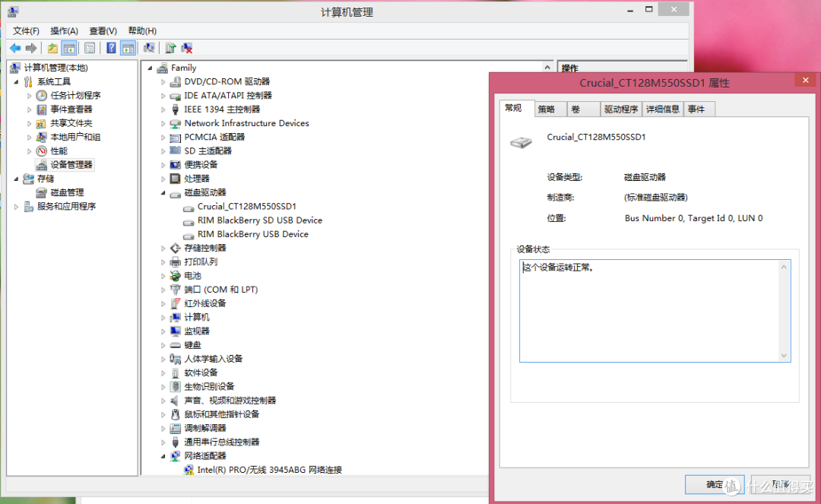Select Network Infrastructure Devices category
The width and height of the screenshot is (821, 504).
[x=246, y=123]
